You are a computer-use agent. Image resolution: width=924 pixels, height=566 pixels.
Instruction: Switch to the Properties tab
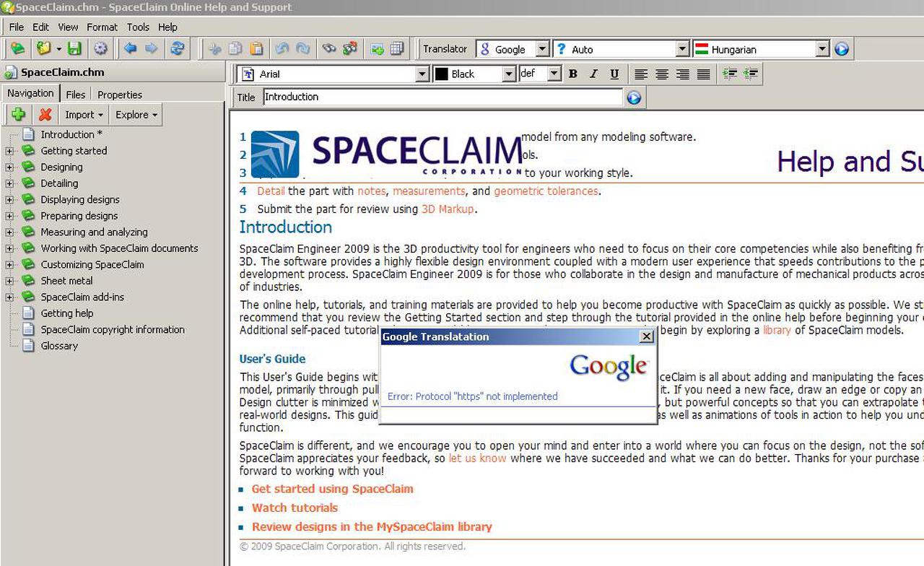tap(120, 95)
